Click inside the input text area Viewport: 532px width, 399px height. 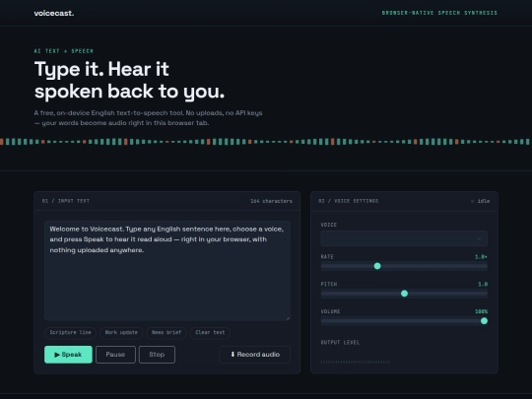[x=167, y=270]
